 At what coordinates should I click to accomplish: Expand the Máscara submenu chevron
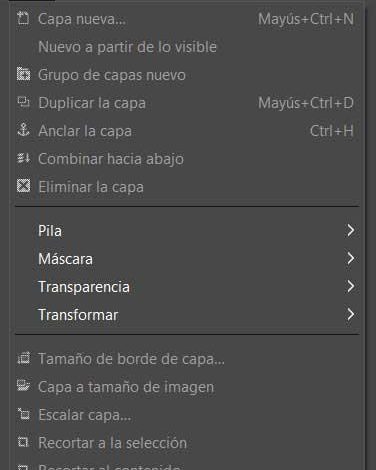(x=350, y=258)
